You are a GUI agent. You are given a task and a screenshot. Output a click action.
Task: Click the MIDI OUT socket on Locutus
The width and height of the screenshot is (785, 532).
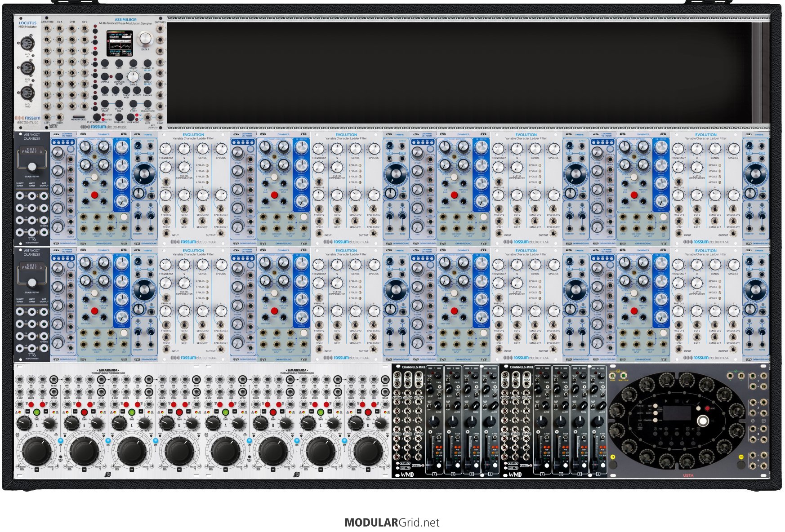tap(27, 69)
